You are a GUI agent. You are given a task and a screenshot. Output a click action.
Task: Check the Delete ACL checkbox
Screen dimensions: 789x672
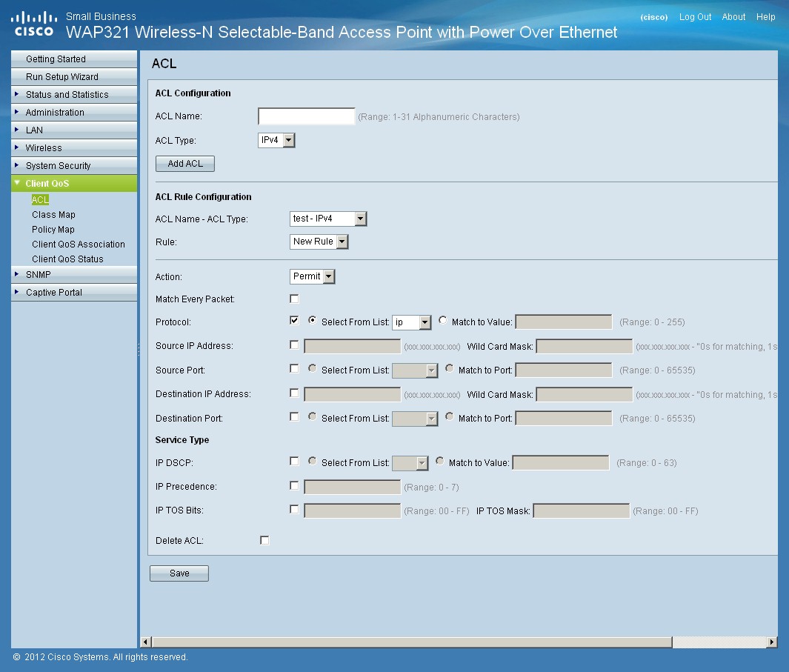(x=264, y=540)
